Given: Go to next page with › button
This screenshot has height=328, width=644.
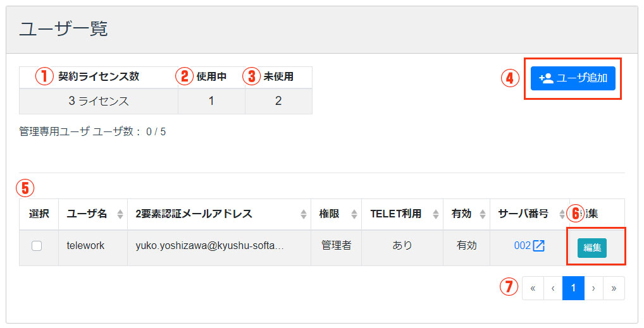Looking at the screenshot, I should pos(593,288).
